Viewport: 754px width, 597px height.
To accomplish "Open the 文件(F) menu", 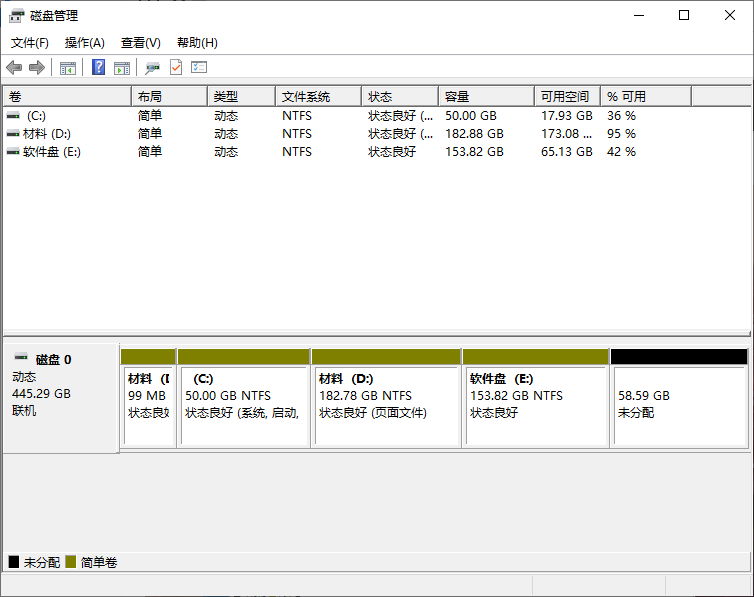I will point(30,43).
